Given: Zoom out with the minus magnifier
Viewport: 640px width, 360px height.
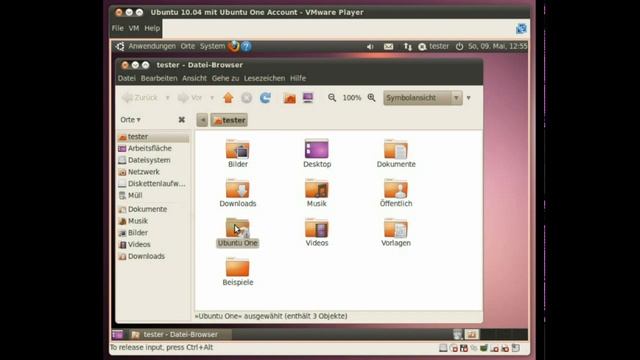Looking at the screenshot, I should click(x=332, y=98).
